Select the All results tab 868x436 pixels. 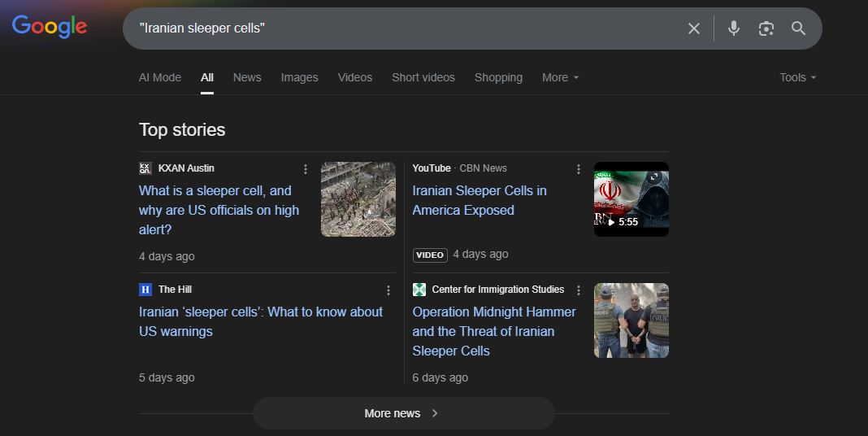coord(207,77)
